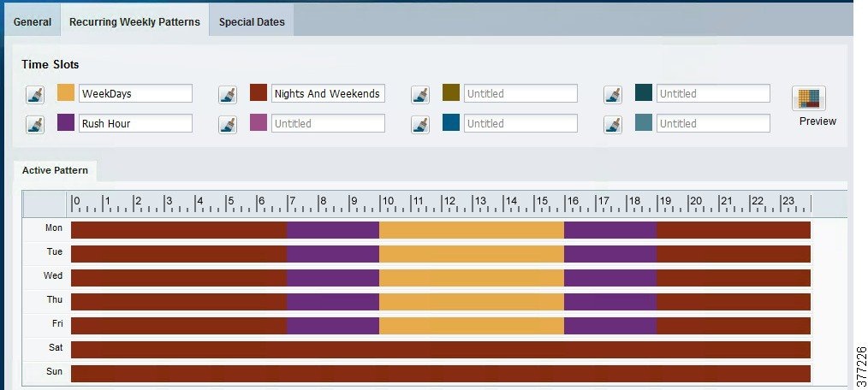Open the Special Dates tab

[x=252, y=22]
